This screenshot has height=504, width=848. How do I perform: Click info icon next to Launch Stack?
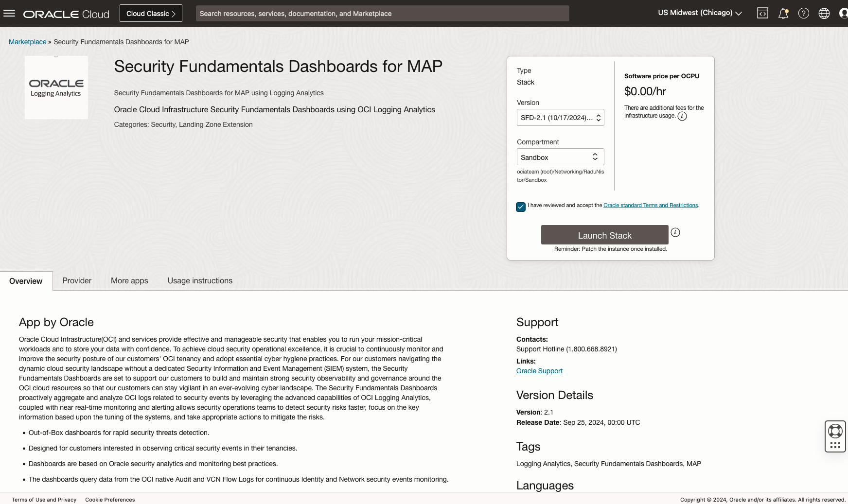pos(675,232)
